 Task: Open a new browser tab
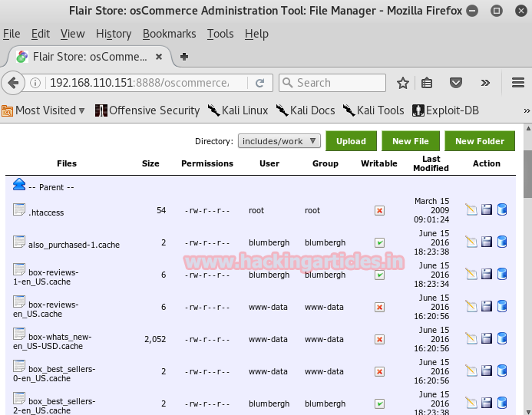184,57
